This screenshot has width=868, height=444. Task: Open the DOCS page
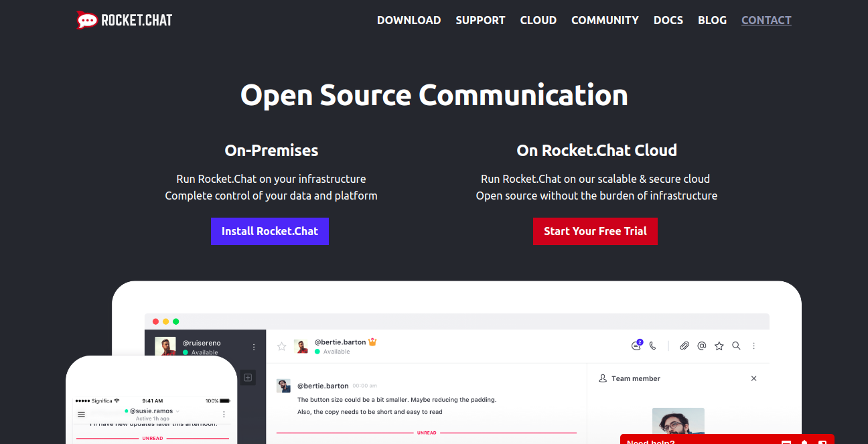[x=668, y=20]
